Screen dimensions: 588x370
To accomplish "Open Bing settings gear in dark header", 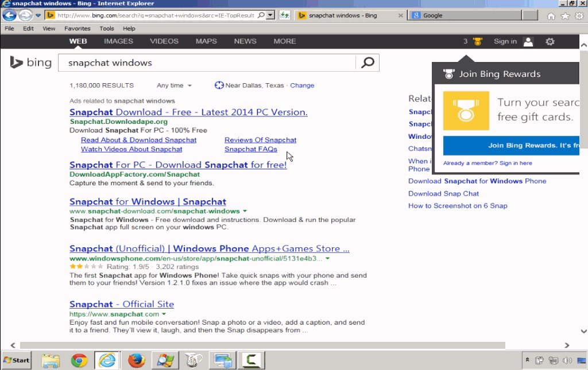I will 550,41.
